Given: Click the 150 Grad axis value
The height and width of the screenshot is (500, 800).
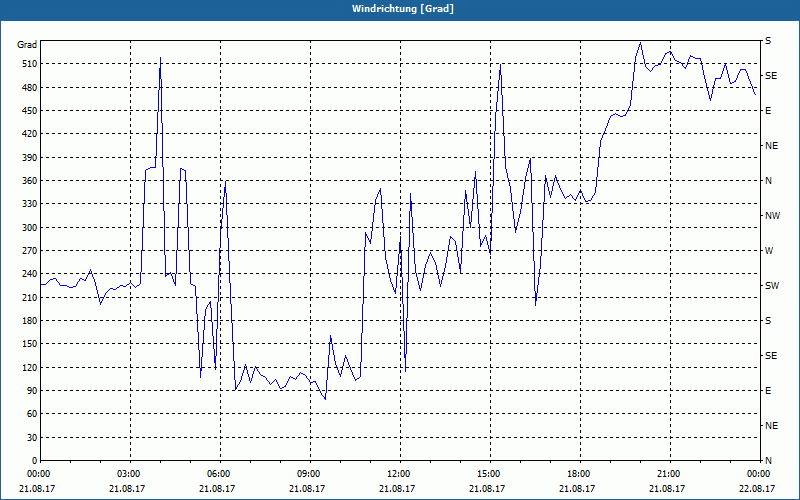Looking at the screenshot, I should [x=29, y=344].
